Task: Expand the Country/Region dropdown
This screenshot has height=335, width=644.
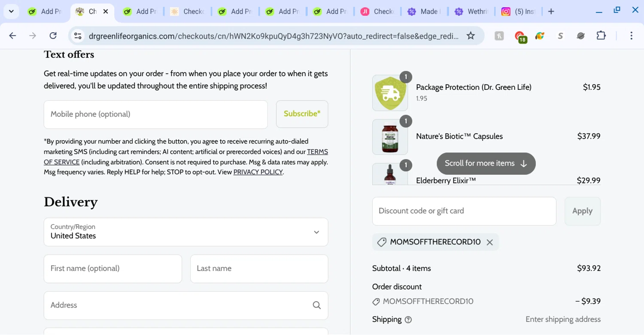Action: pyautogui.click(x=186, y=232)
